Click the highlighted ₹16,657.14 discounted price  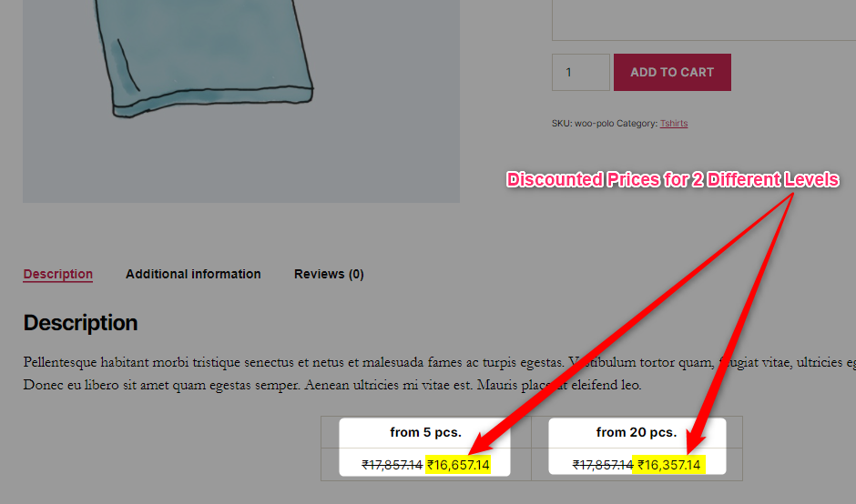[458, 465]
